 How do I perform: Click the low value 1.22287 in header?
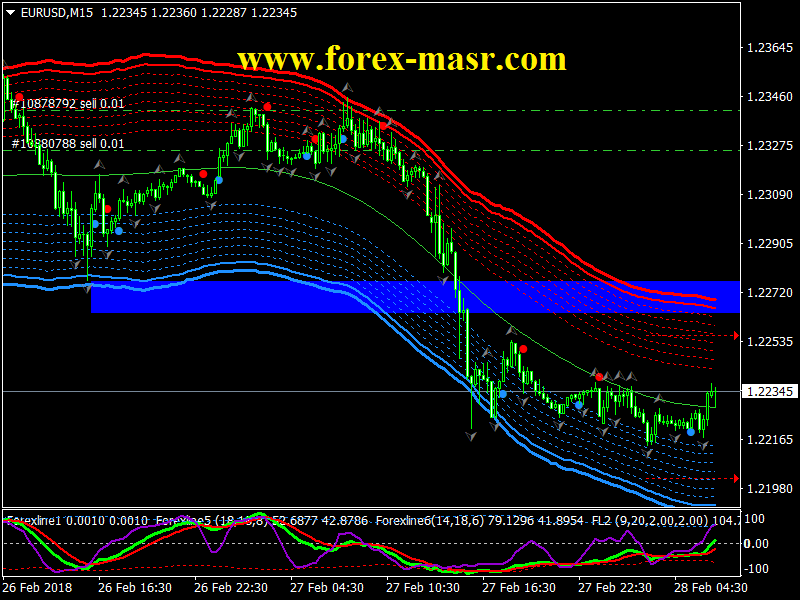[x=223, y=13]
